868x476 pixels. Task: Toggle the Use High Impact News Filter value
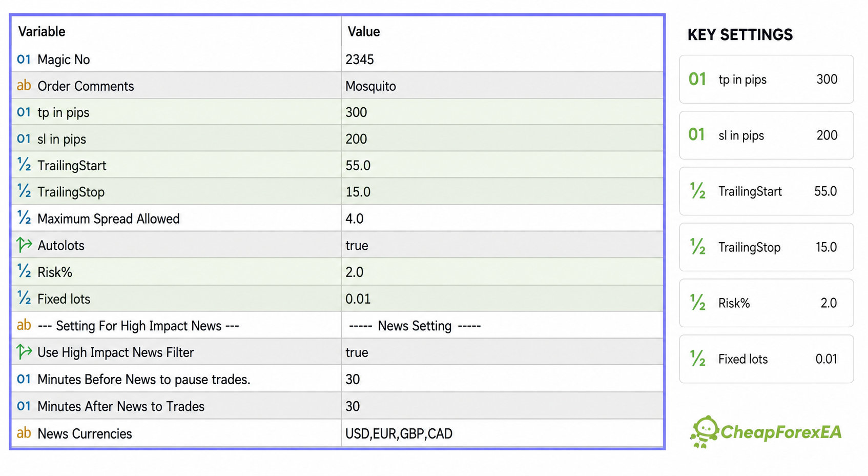(x=357, y=352)
